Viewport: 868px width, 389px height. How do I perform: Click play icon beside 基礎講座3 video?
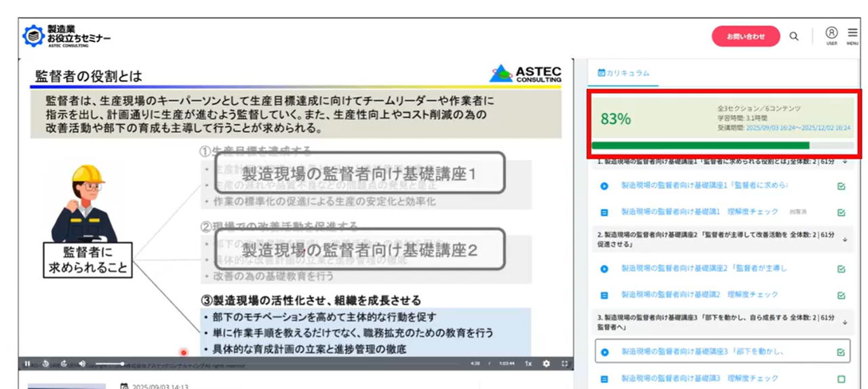(x=604, y=352)
